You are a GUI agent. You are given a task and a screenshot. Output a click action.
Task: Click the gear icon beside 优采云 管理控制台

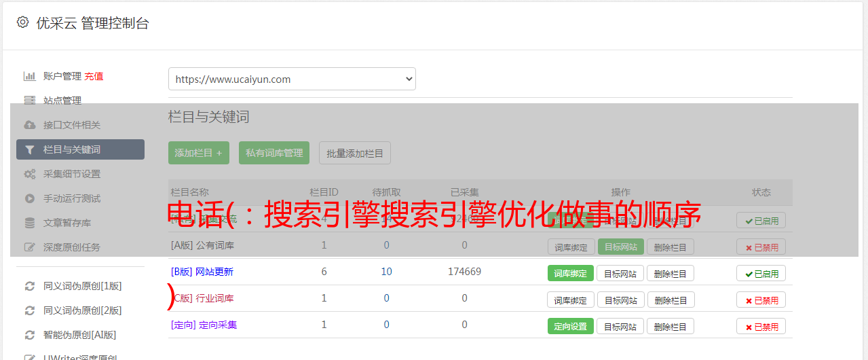pyautogui.click(x=22, y=22)
